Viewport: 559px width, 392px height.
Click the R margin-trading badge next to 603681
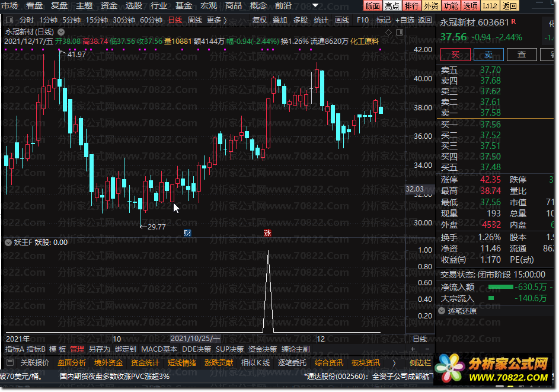pyautogui.click(x=513, y=21)
